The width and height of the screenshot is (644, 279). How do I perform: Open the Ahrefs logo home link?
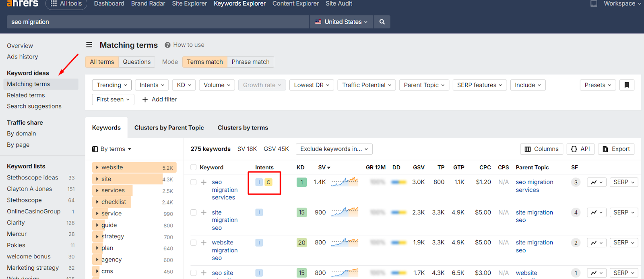[23, 3]
